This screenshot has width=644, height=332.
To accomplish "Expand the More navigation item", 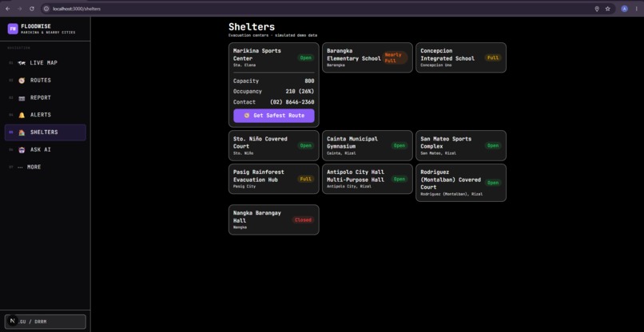I will tap(46, 167).
